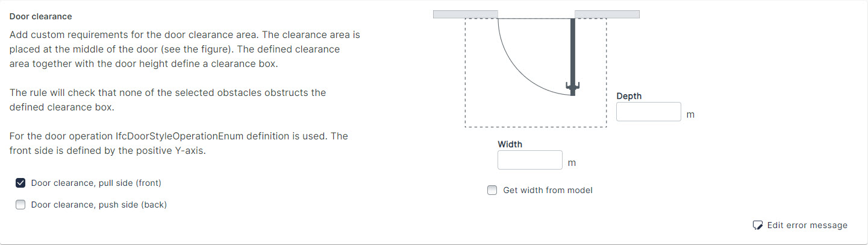
Task: Click the Edit error message note icon
Action: click(758, 225)
